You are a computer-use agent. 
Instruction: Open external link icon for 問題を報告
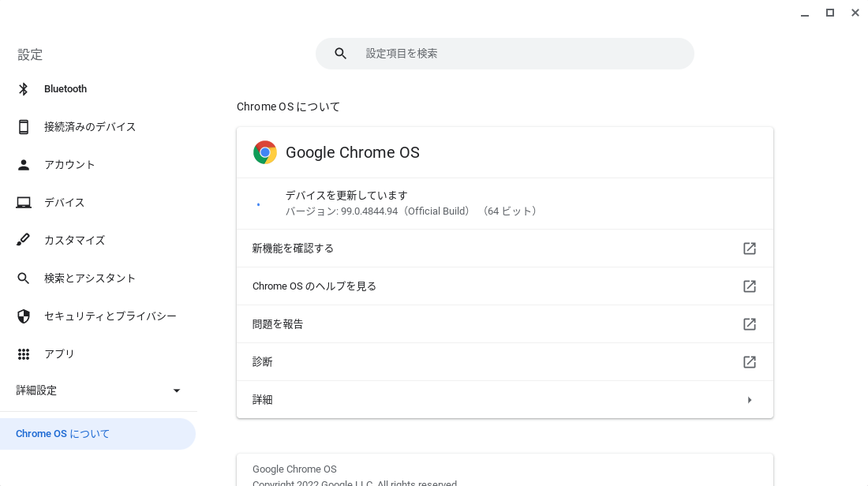749,324
